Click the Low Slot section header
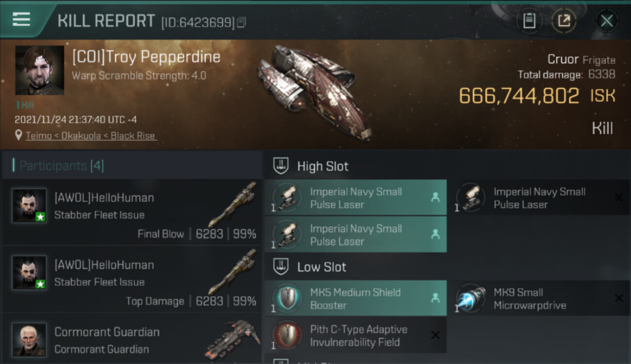Image resolution: width=631 pixels, height=364 pixels. coord(322,267)
